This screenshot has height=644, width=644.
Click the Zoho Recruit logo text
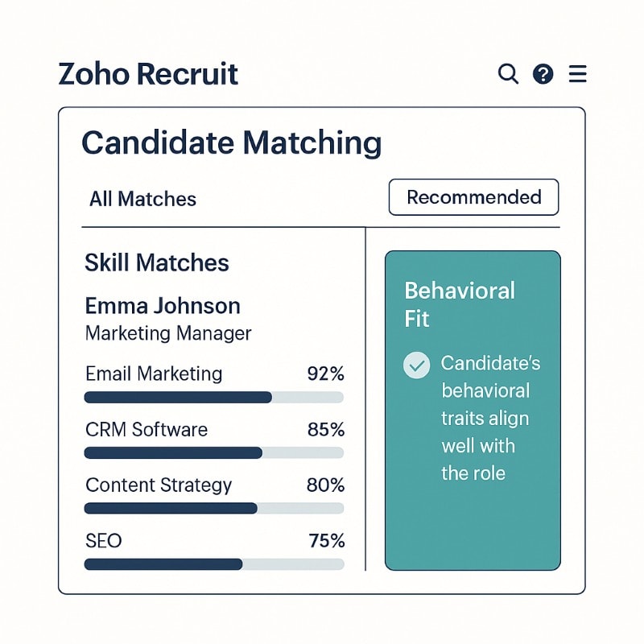[148, 74]
